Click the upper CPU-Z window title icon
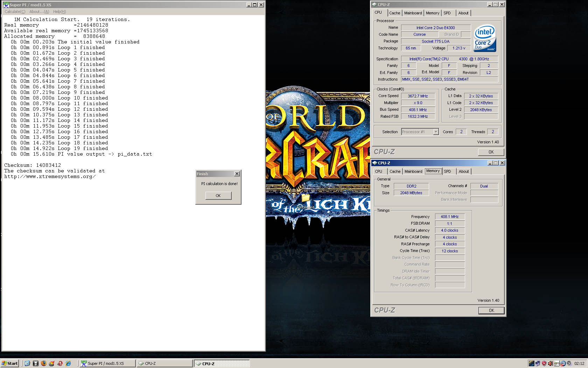The height and width of the screenshot is (368, 588). (374, 5)
